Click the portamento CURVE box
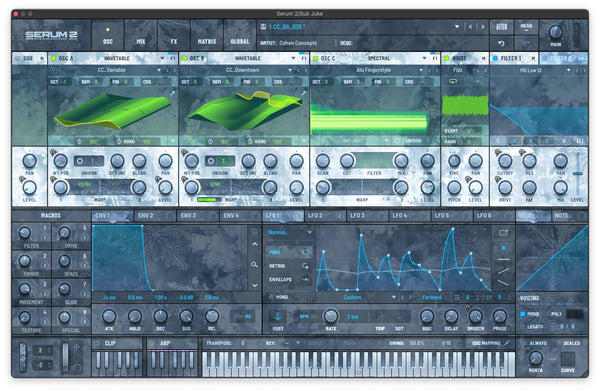Image resolution: width=600 pixels, height=391 pixels. 567,359
